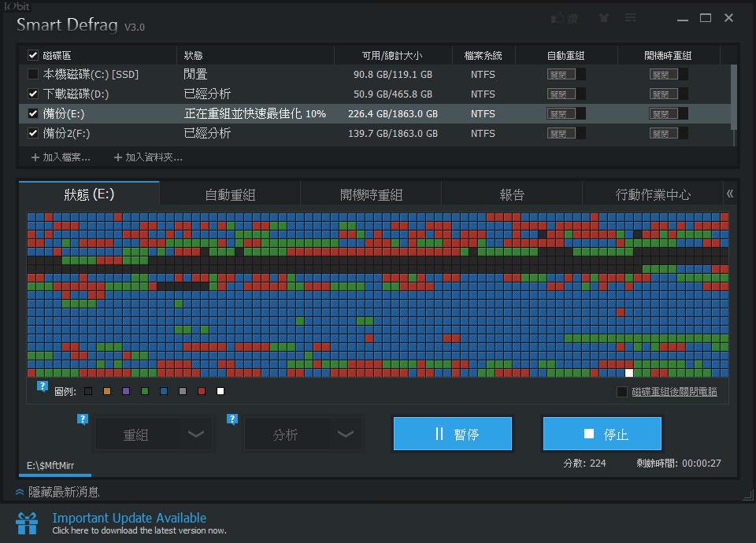
Task: Toggle 自動重組 switch for 本機磁碟(C:)
Action: click(x=566, y=74)
